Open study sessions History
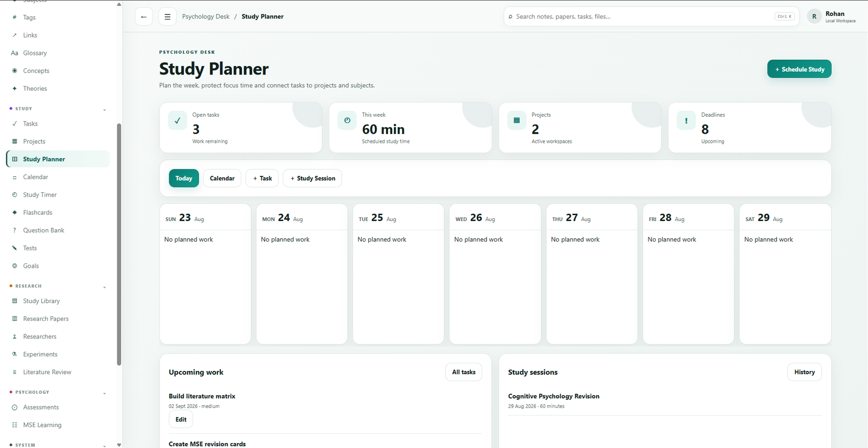Screen dimensions: 868x448 tap(805, 373)
